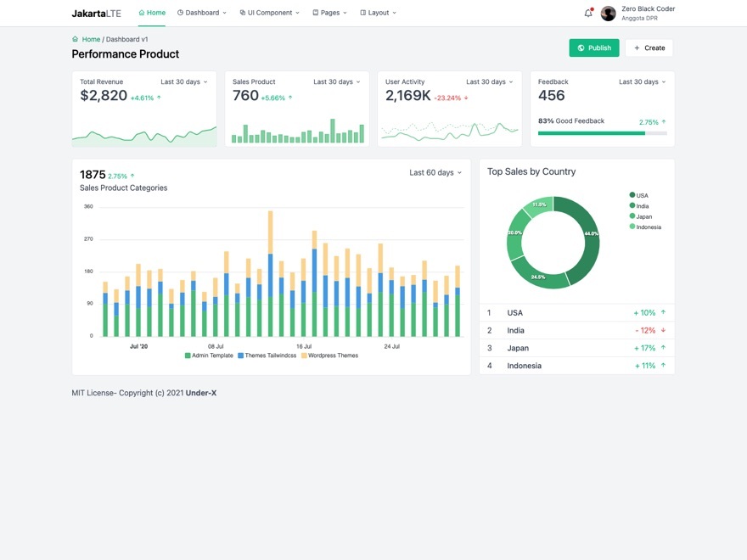
Task: Click the plus icon on Create button
Action: click(637, 48)
